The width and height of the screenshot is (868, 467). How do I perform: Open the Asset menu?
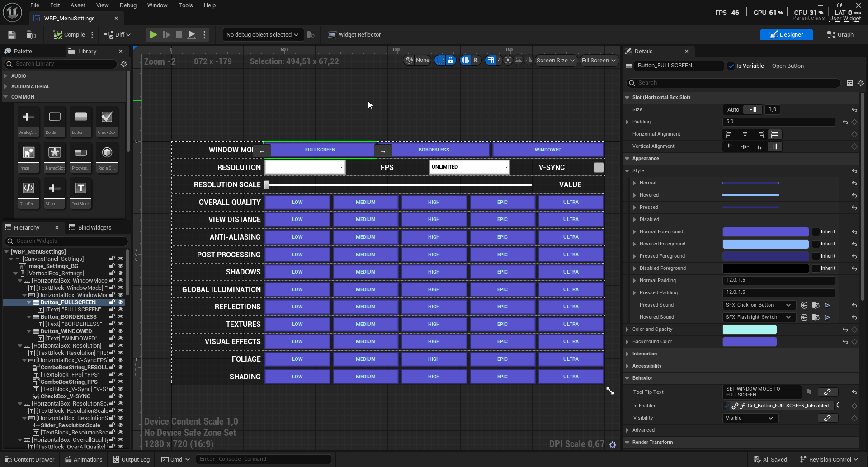pyautogui.click(x=78, y=5)
